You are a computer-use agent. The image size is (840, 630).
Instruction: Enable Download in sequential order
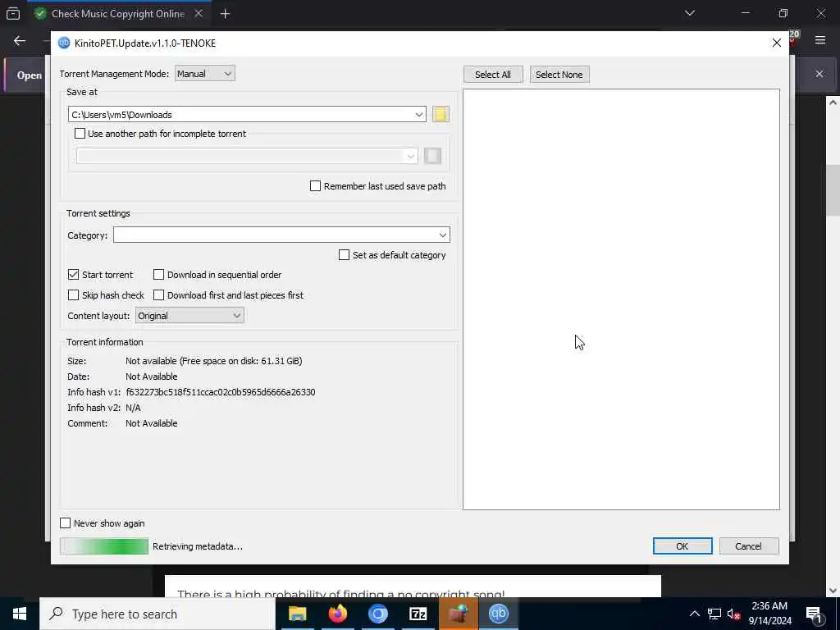(158, 275)
